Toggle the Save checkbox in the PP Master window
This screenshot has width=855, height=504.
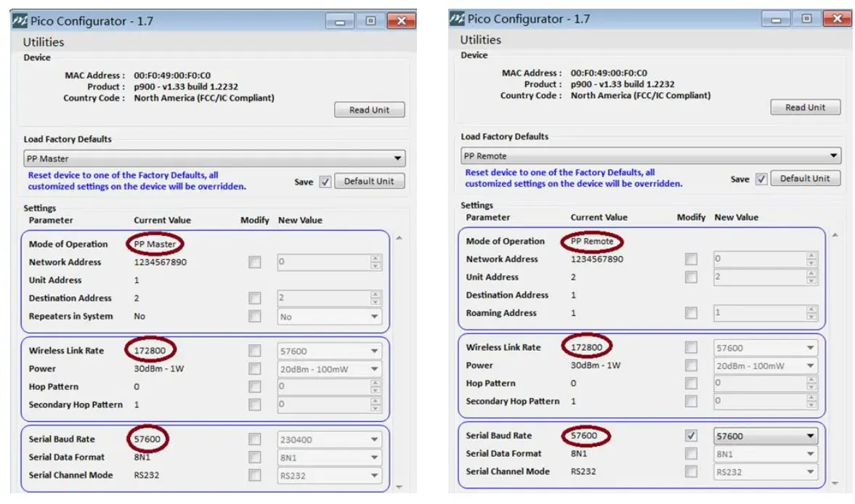(x=325, y=182)
